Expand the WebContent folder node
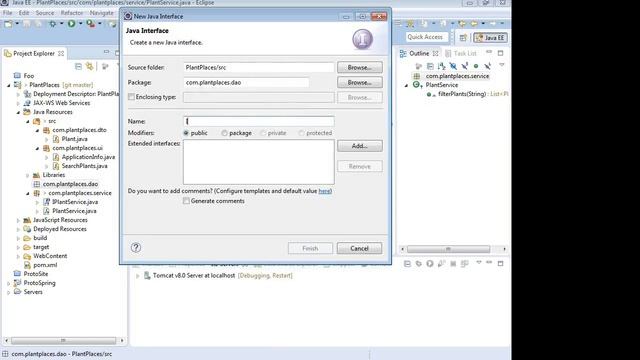Viewport: 640px width, 360px height. click(18, 256)
